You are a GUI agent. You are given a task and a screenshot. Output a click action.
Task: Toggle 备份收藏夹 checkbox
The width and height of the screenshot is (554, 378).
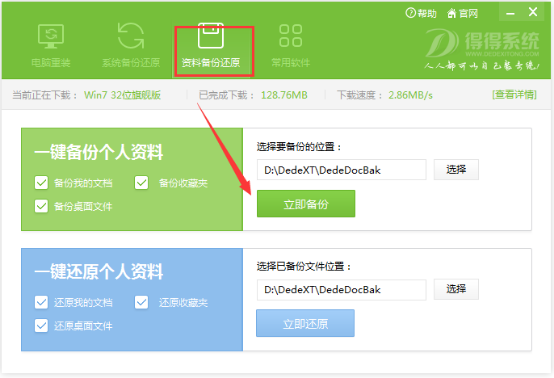[x=141, y=183]
